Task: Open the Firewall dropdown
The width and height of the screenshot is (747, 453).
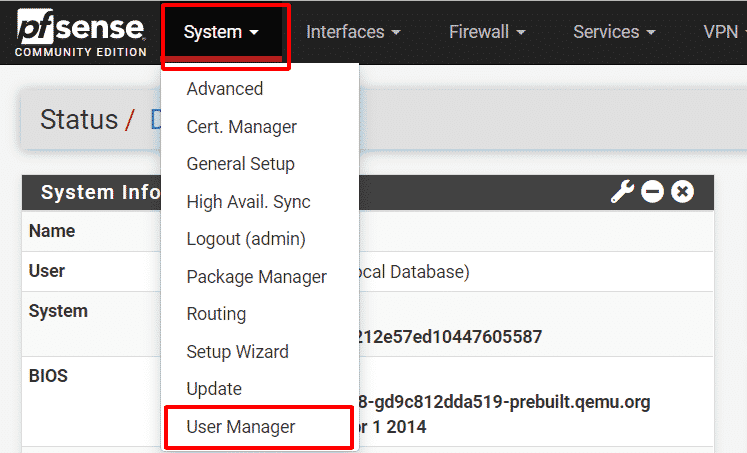Action: tap(487, 32)
